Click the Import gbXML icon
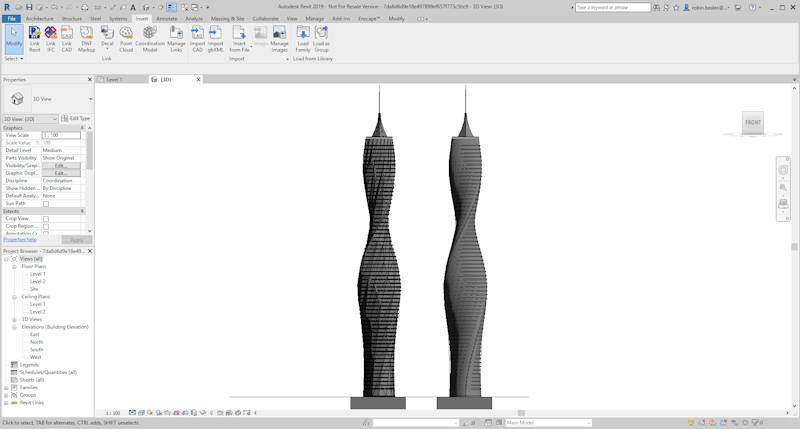Image resolution: width=800 pixels, height=429 pixels. (x=215, y=33)
